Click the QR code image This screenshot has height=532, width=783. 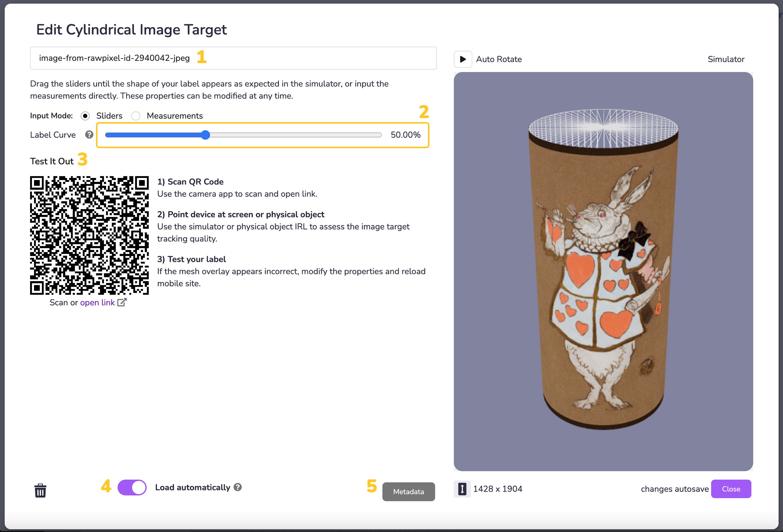(89, 235)
